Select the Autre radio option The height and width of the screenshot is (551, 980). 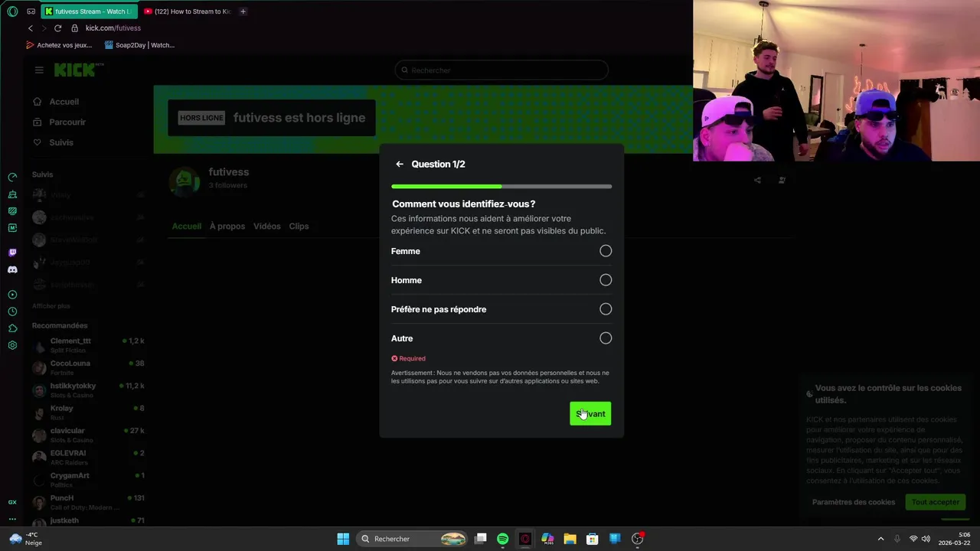(x=606, y=338)
